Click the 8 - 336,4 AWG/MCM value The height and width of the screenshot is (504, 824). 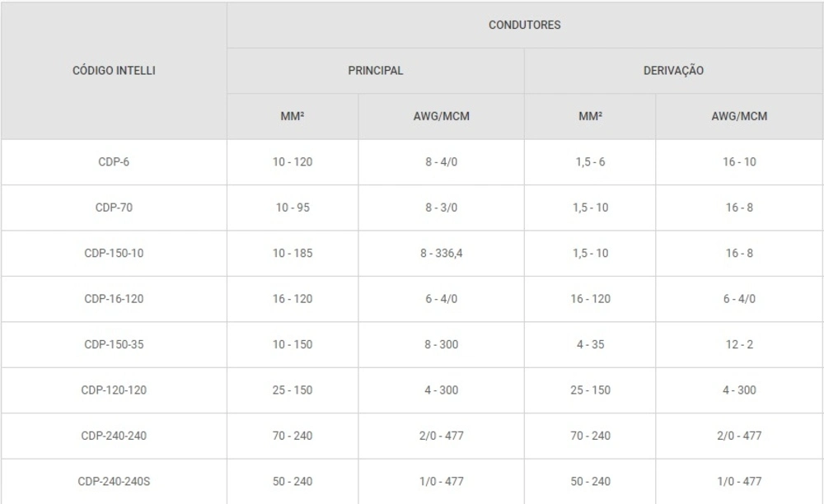tap(441, 253)
